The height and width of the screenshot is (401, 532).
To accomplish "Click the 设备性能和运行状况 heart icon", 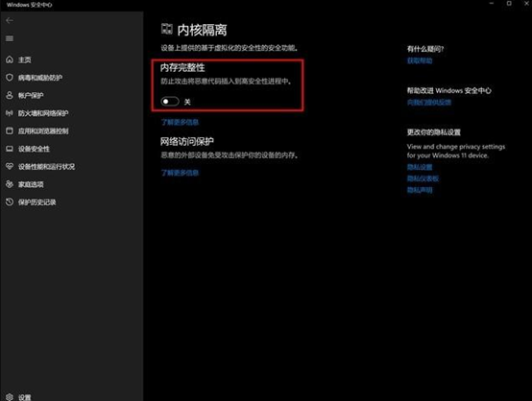I will (x=10, y=166).
